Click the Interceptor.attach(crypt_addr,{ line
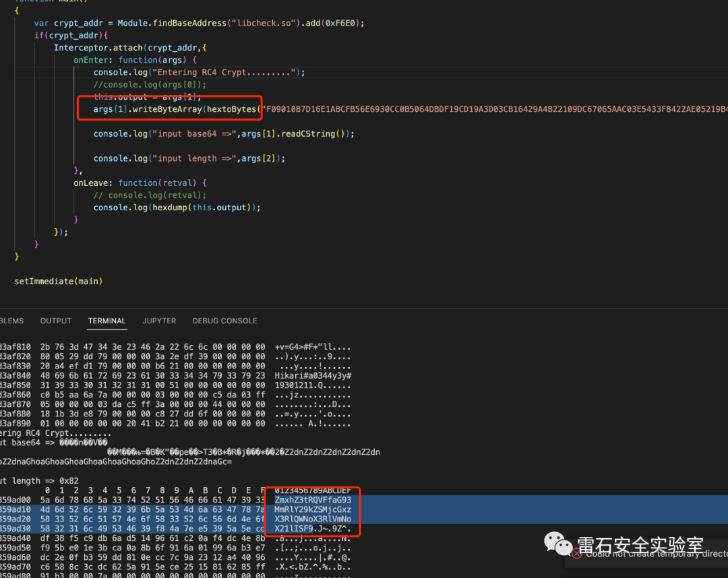This screenshot has height=578, width=728. 131,47
